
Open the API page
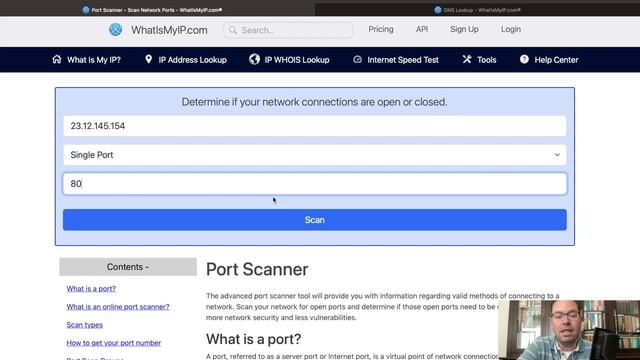click(422, 29)
